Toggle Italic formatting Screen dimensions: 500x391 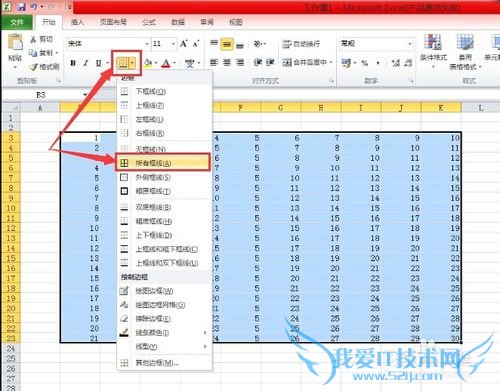pos(86,63)
